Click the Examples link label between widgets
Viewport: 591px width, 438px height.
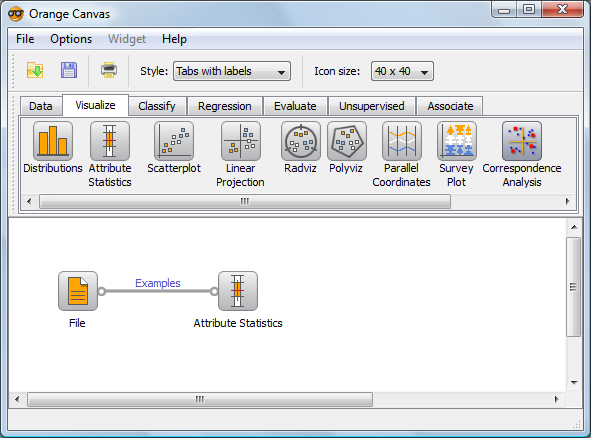tap(158, 283)
